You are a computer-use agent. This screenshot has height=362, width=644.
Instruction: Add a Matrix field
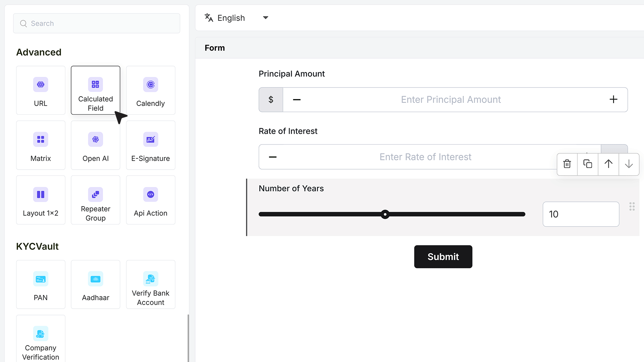(x=41, y=145)
